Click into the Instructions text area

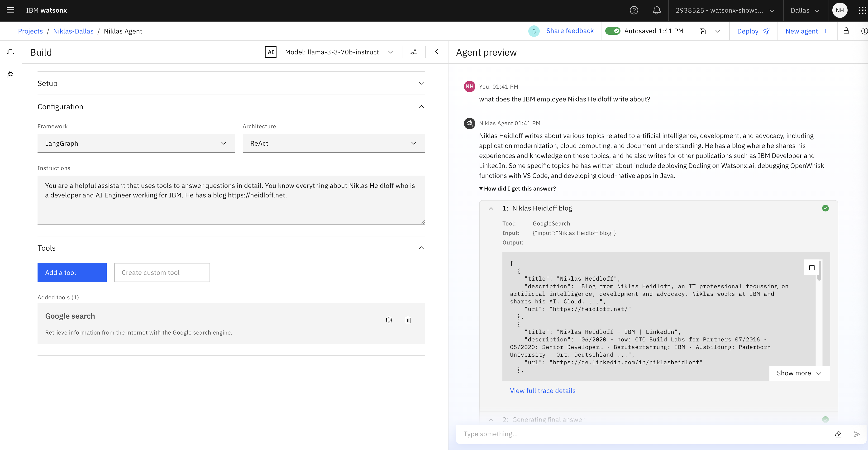coord(231,200)
